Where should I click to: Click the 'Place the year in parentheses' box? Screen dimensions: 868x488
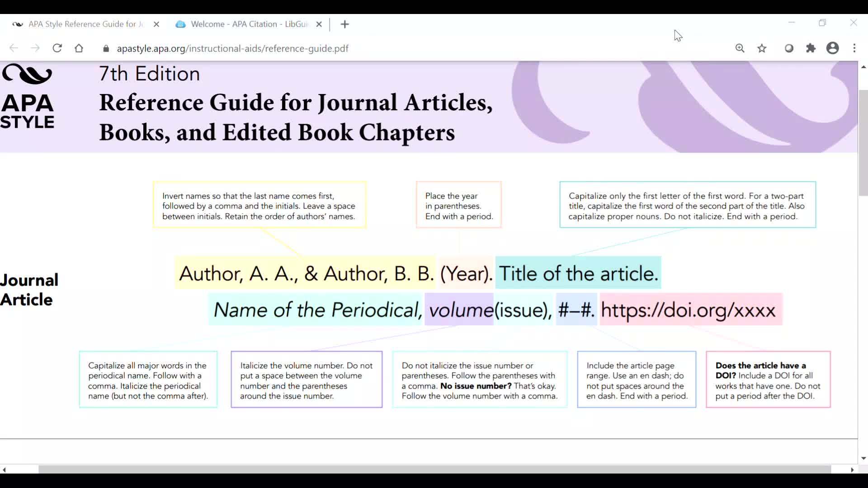click(458, 205)
